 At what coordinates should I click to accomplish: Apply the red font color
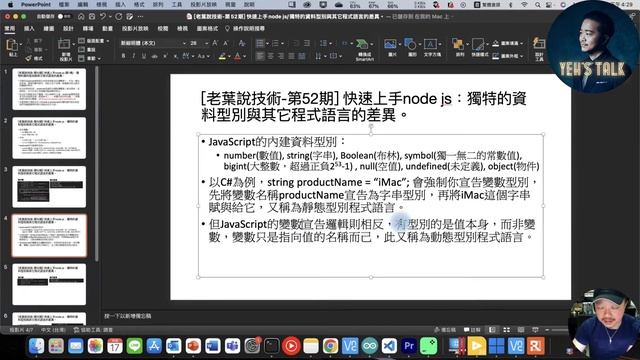pyautogui.click(x=237, y=56)
